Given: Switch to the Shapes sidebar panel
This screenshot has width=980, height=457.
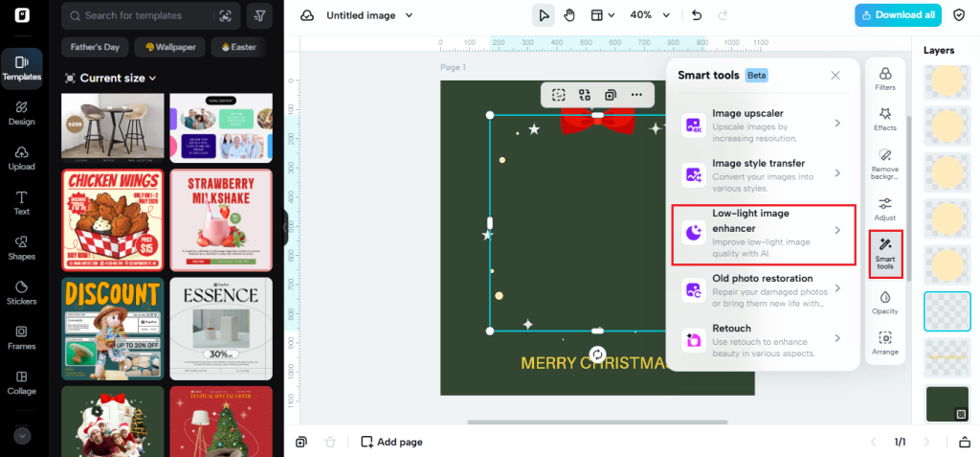Looking at the screenshot, I should 21,247.
